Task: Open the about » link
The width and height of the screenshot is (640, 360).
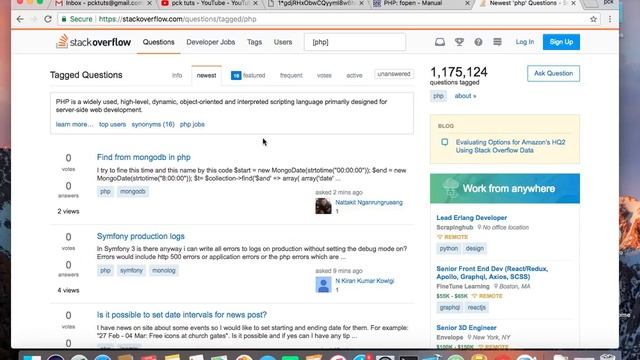Action: [x=465, y=96]
